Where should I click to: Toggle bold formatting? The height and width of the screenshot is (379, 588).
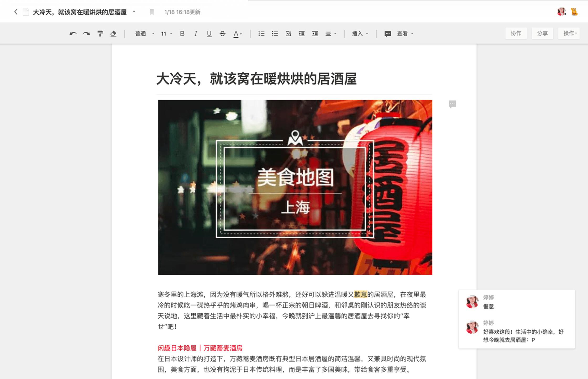click(182, 34)
